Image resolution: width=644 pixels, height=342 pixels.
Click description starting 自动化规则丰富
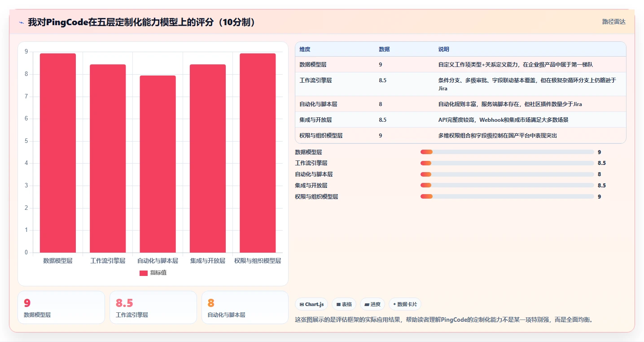(510, 104)
